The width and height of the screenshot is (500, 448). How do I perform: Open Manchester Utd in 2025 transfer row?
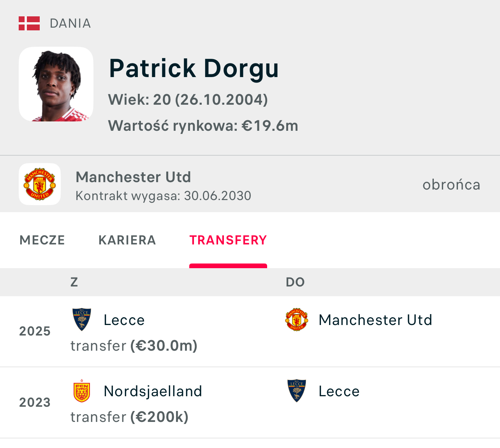point(375,320)
